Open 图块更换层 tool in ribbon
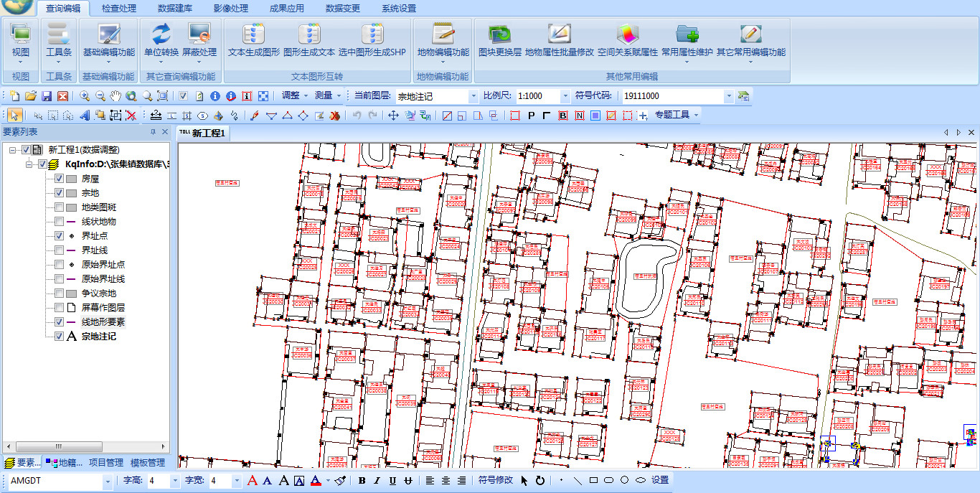Screen dimensions: 980x493 pos(500,40)
